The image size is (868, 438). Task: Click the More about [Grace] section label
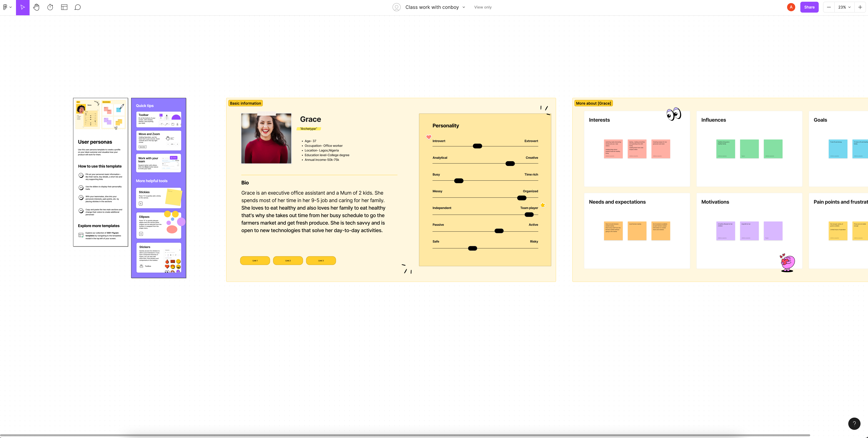pyautogui.click(x=593, y=103)
